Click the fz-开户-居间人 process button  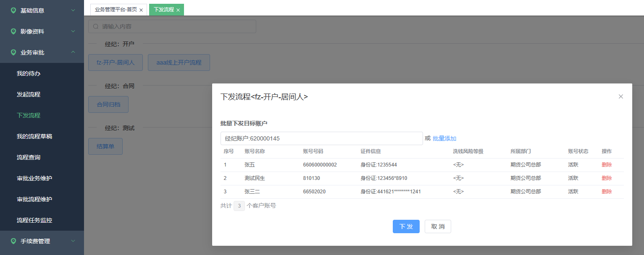(116, 62)
